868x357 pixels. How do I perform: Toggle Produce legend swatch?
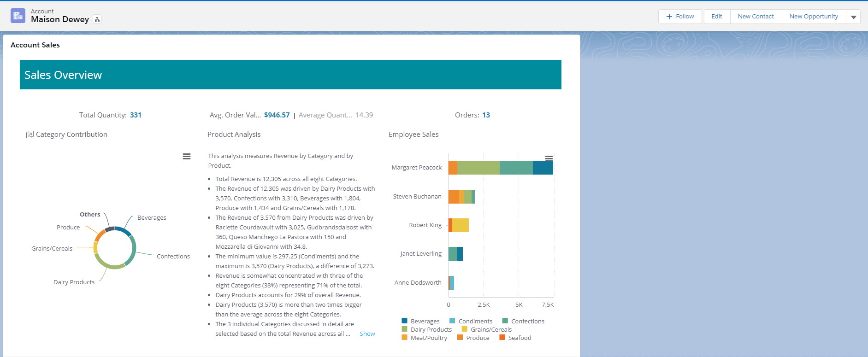point(460,337)
